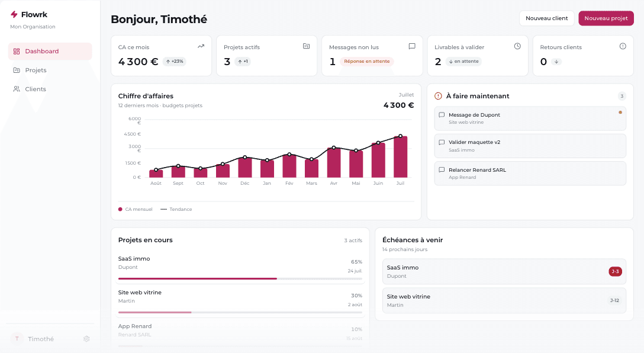
Task: Open the Dashboard sidebar item
Action: click(x=50, y=52)
